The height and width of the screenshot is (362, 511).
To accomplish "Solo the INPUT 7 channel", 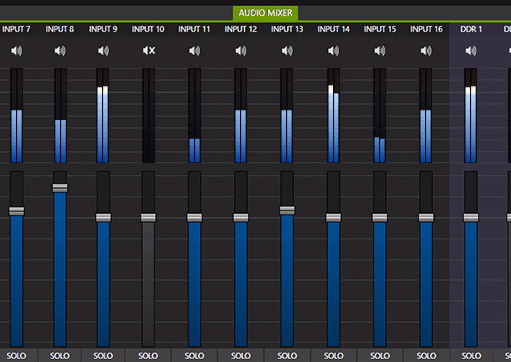I will tap(16, 356).
